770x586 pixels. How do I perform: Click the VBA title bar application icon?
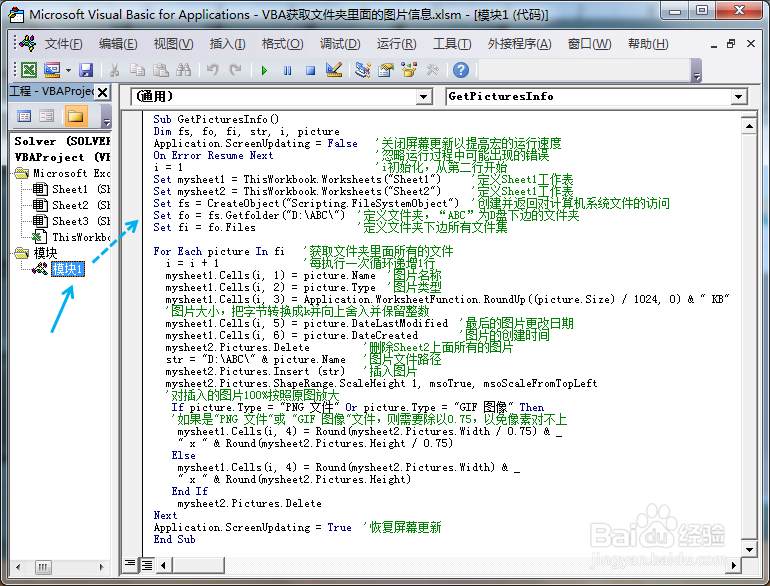(x=16, y=15)
